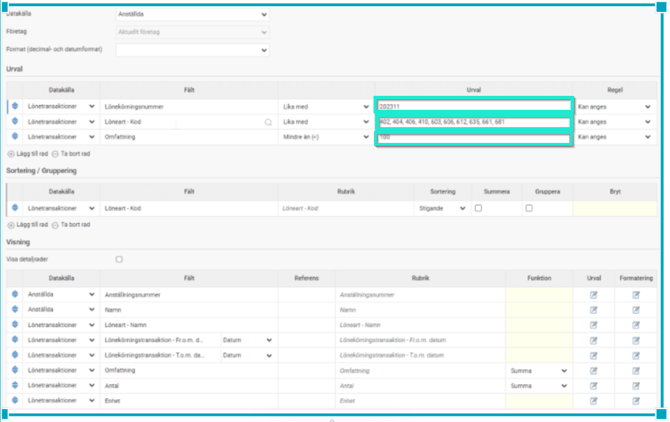This screenshot has height=422, width=670.
Task: Click the row handle icon for Lönekörningsnummer row
Action: [15, 106]
